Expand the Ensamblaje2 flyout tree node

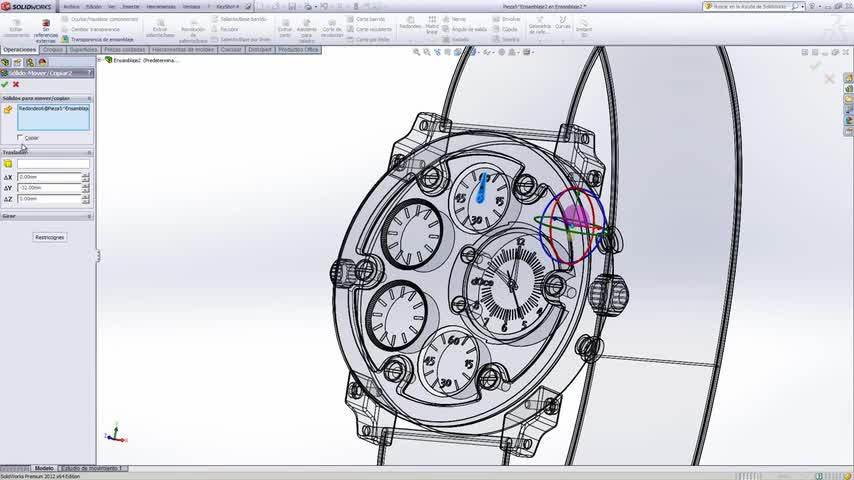point(101,60)
